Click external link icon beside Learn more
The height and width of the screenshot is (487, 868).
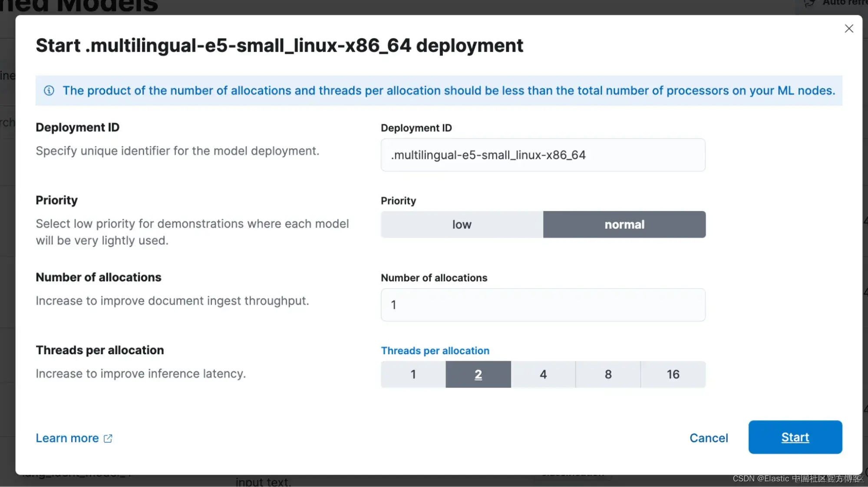108,438
